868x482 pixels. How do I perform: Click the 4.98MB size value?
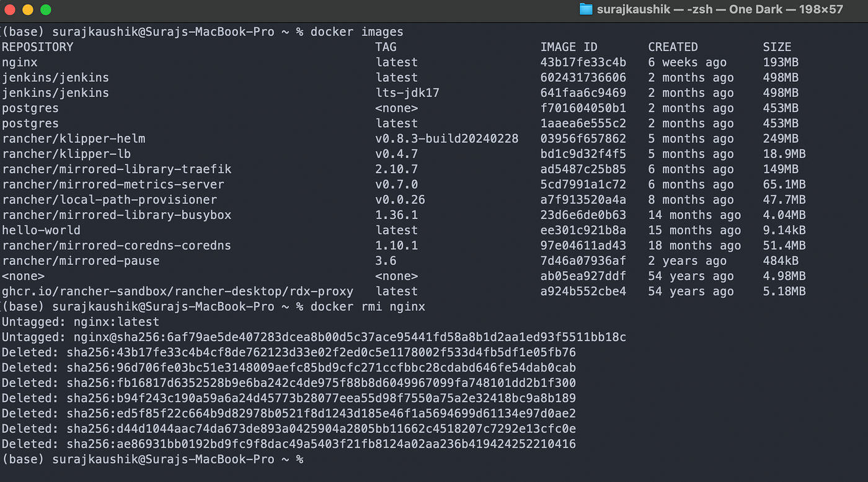click(x=784, y=276)
